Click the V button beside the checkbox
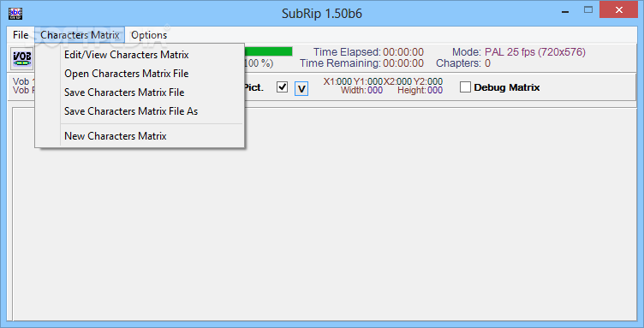Screen dimensions: 644x328 coord(301,89)
